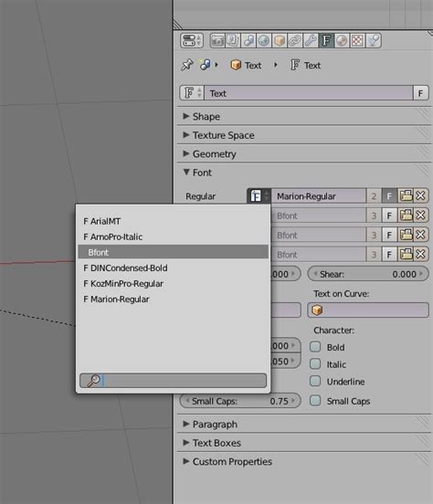The image size is (433, 504).
Task: Choose DINCondensed-Bold from the font list
Action: [173, 268]
